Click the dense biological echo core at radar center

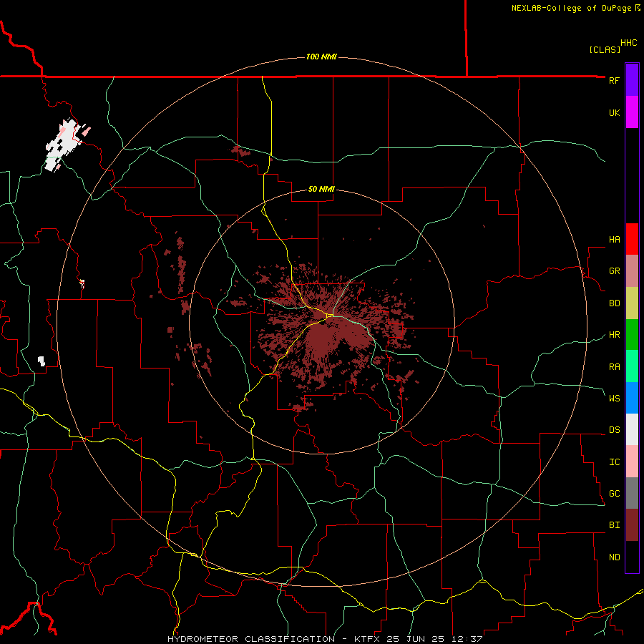[x=323, y=339]
